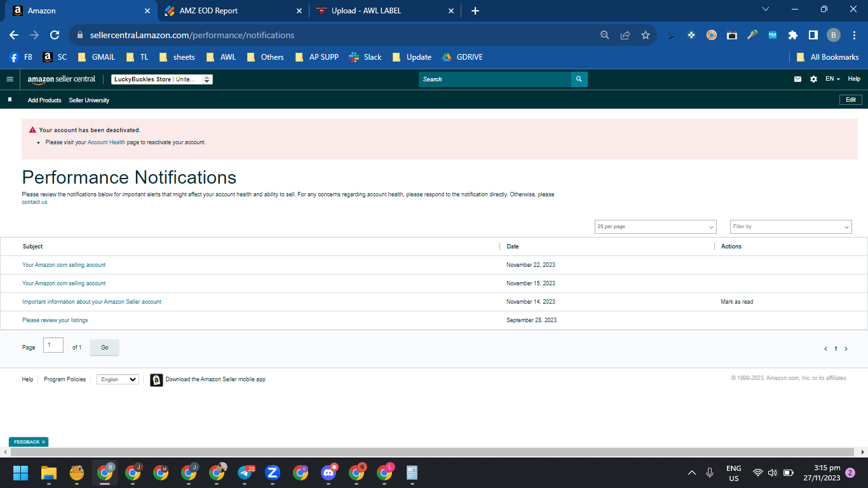Open Discord from the taskbar

click(x=329, y=473)
